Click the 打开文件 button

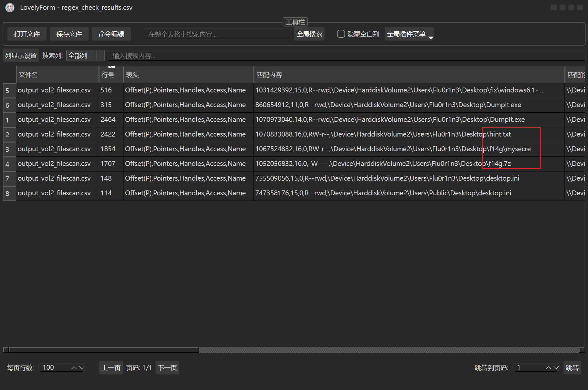tap(27, 34)
